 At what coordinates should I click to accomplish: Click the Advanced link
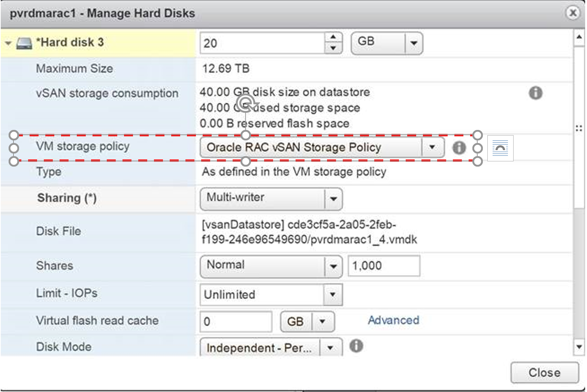coord(393,320)
